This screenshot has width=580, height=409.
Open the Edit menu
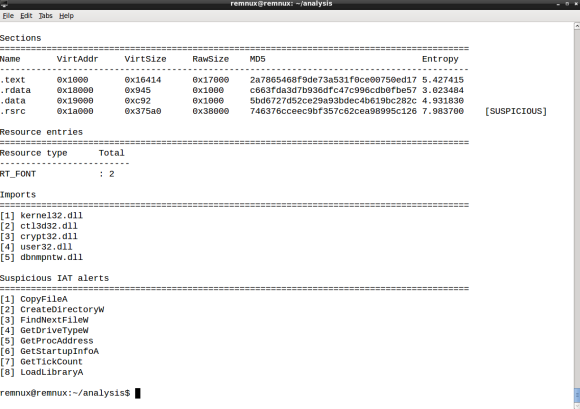tap(26, 16)
